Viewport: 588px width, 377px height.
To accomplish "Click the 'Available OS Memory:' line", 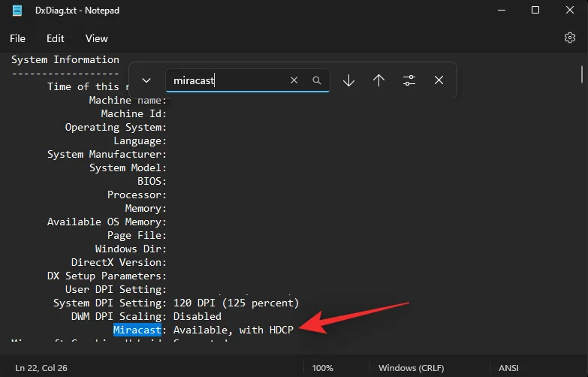I will point(107,222).
